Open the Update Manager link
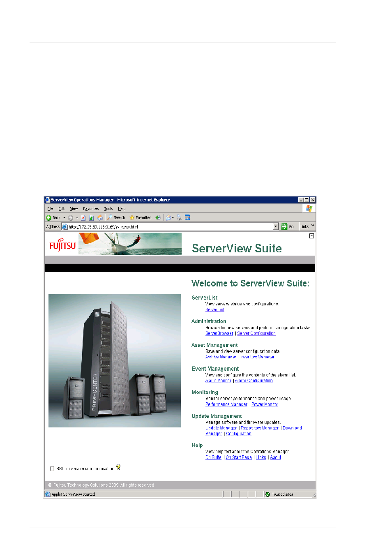 tap(221, 428)
